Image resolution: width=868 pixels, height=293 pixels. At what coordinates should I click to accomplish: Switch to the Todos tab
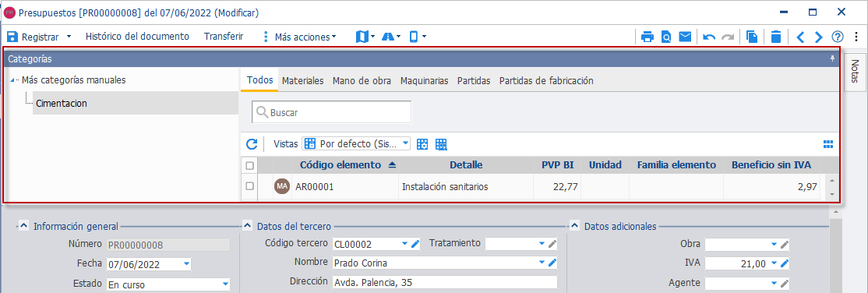[259, 80]
